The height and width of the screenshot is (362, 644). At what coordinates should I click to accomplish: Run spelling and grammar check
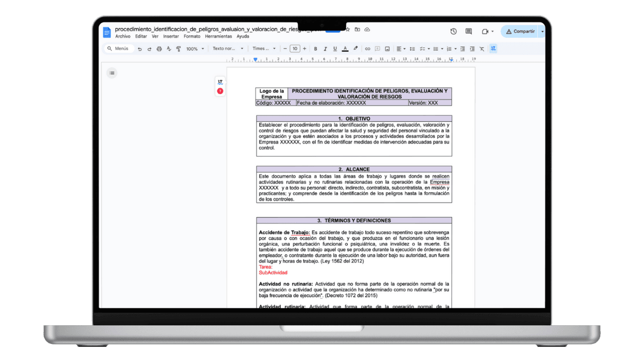click(x=169, y=48)
